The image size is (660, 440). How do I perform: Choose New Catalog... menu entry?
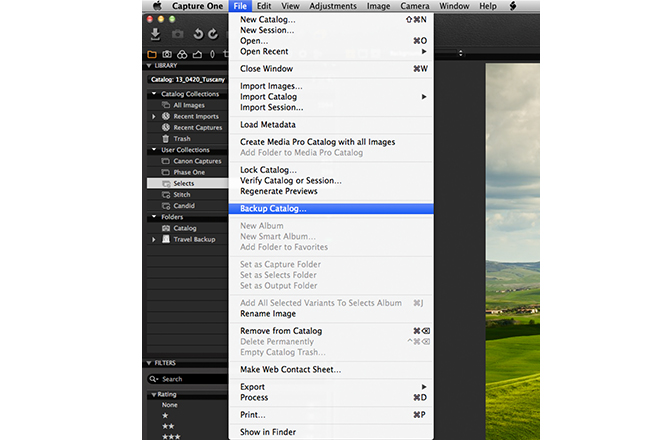(x=331, y=19)
